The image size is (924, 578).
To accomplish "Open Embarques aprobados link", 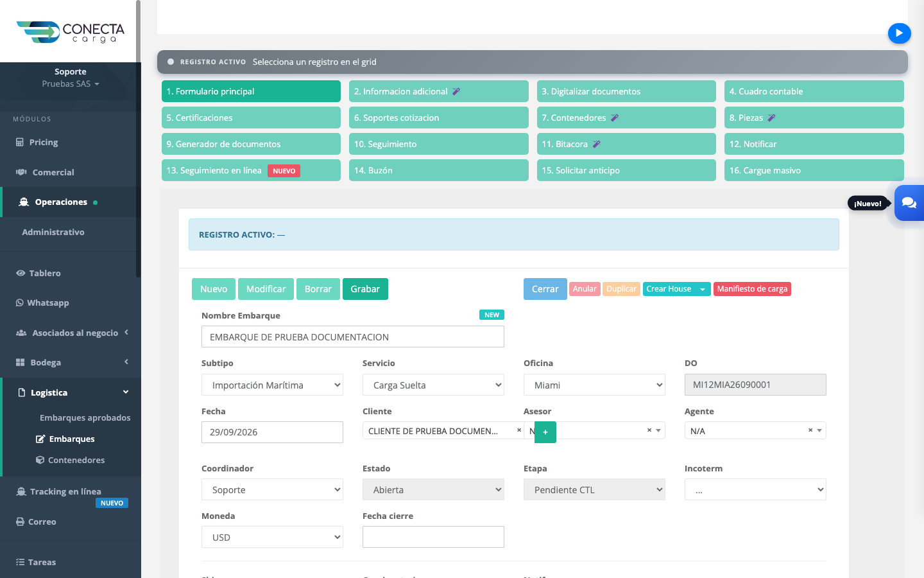I will pyautogui.click(x=85, y=417).
